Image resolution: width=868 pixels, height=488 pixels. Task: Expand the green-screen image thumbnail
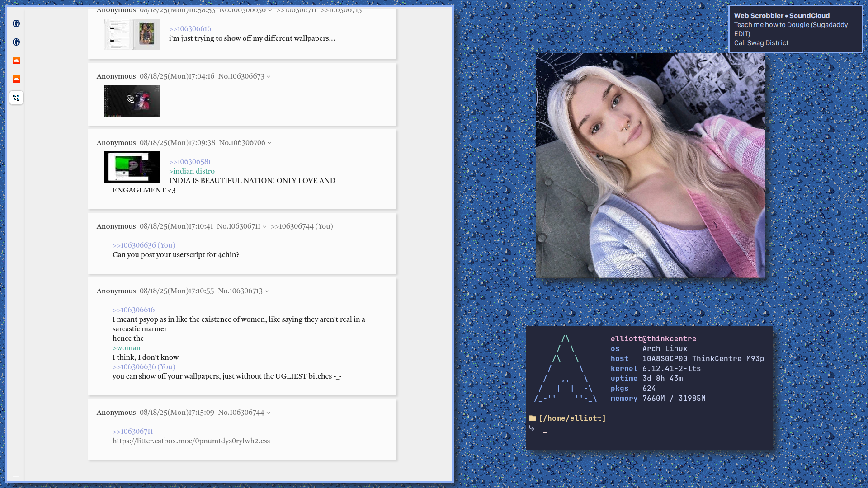(x=132, y=167)
